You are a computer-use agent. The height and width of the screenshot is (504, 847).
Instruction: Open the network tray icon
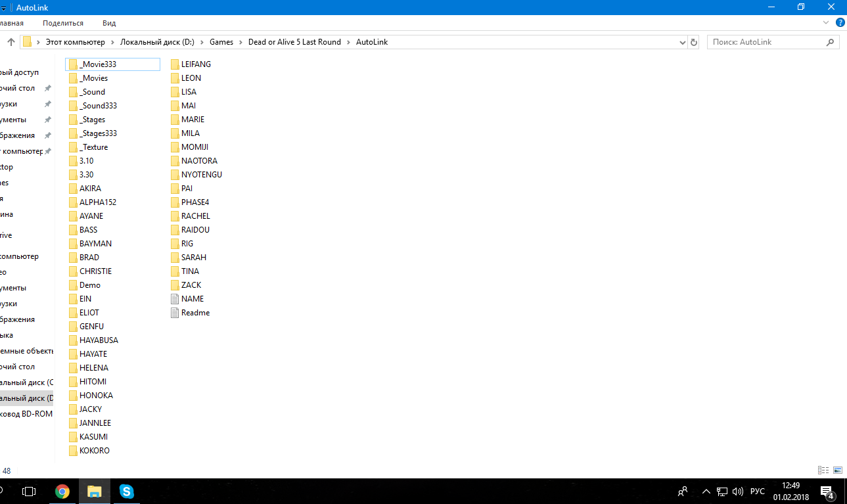tap(721, 492)
